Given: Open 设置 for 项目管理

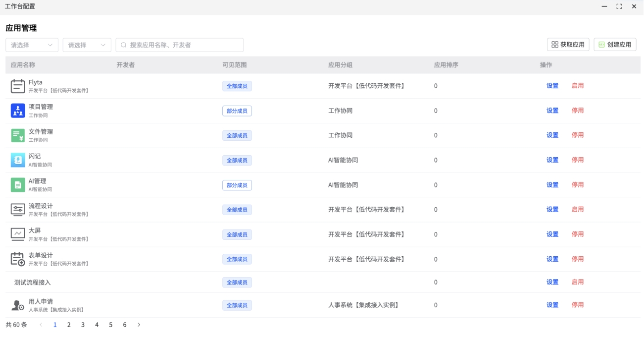Looking at the screenshot, I should pyautogui.click(x=552, y=111).
